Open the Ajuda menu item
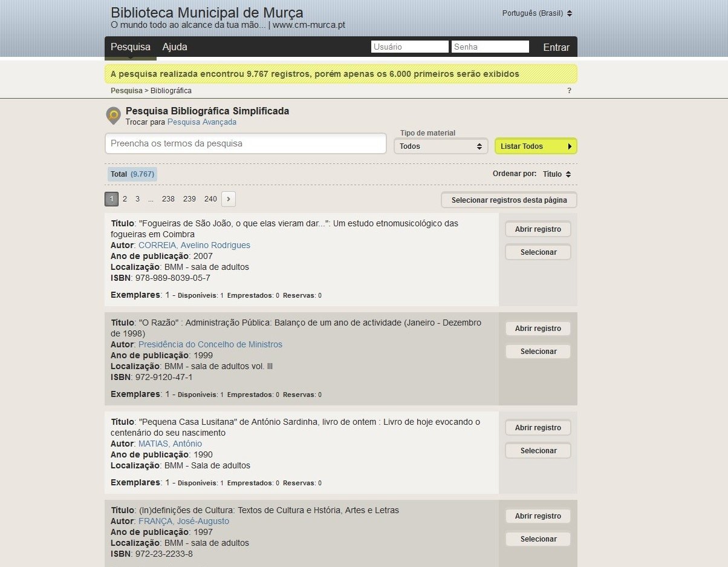Viewport: 728px width, 567px height. (x=175, y=47)
